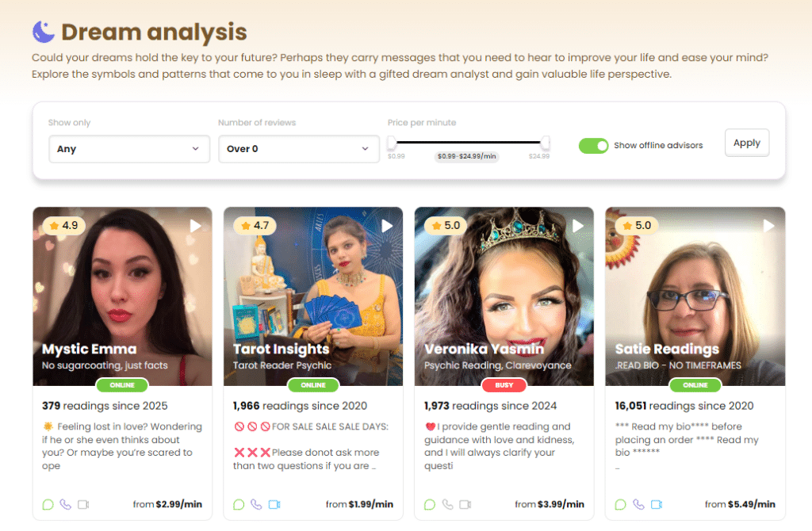
Task: Click the Apply filter button
Action: [747, 143]
